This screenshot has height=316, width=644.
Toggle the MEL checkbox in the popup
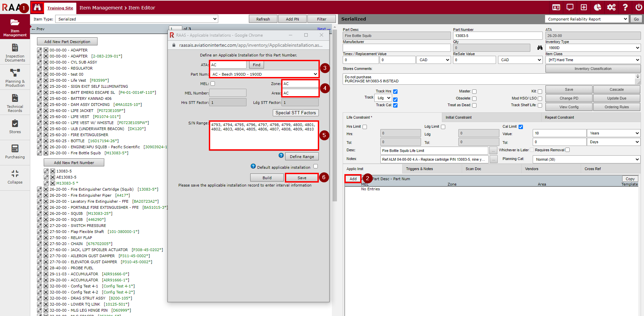tap(213, 84)
